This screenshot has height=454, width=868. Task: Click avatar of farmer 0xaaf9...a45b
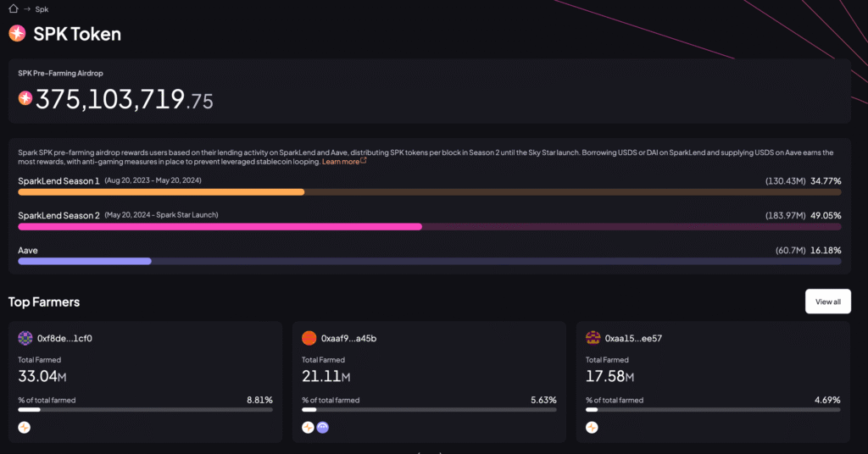(x=309, y=338)
